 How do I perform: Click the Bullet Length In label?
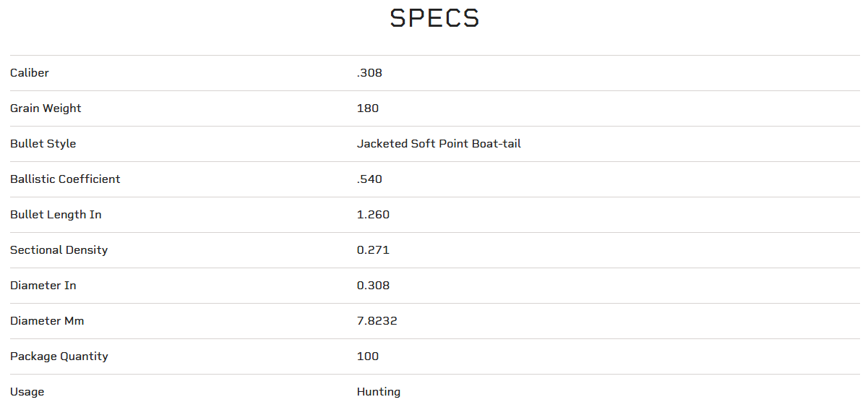point(56,215)
